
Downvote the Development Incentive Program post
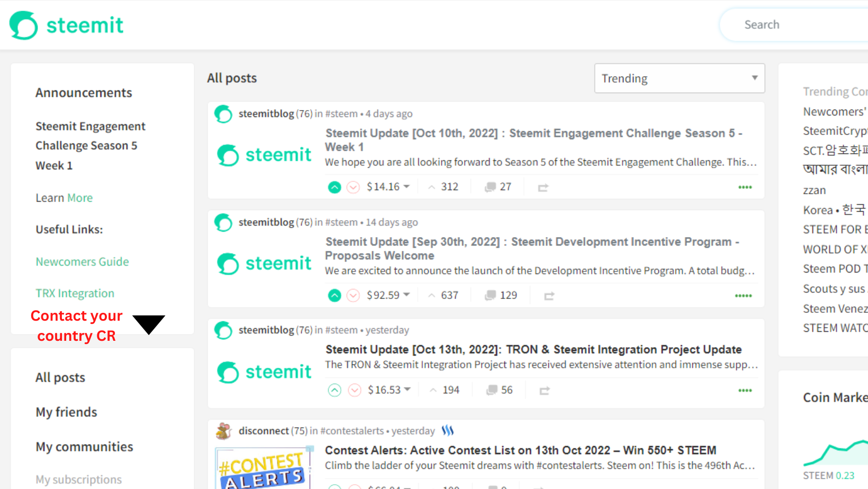353,295
